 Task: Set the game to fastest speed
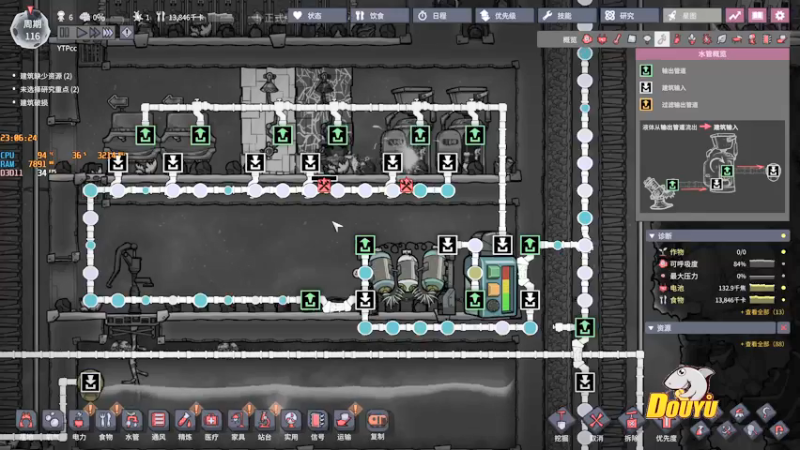click(x=108, y=33)
